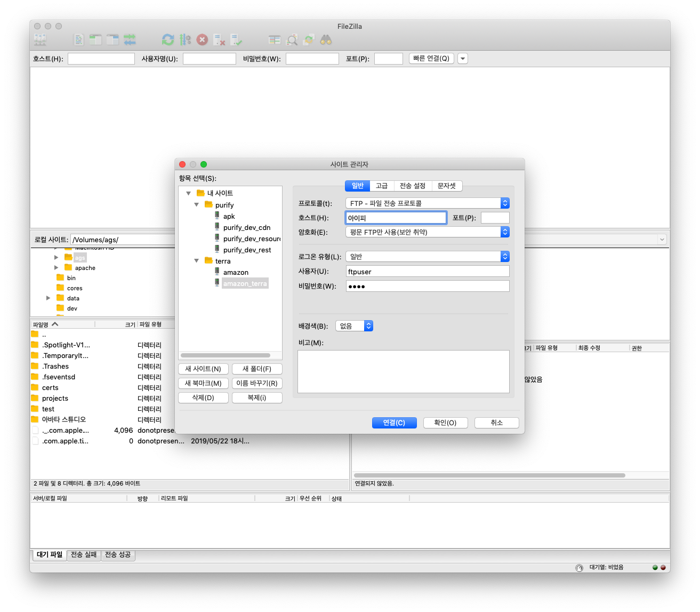This screenshot has height=612, width=700.
Task: Switch to the 일반 tab
Action: (x=358, y=186)
